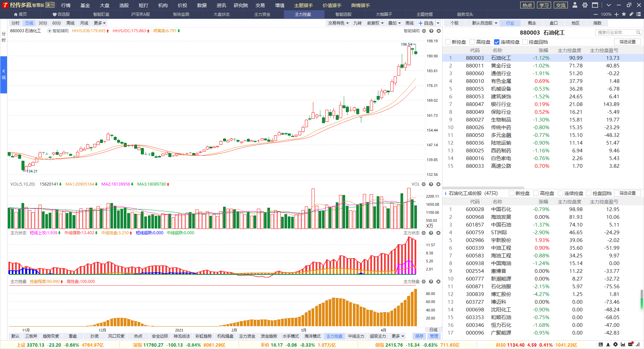
Task: Open the 叠加 overlay dropdown
Action: pyautogui.click(x=394, y=23)
